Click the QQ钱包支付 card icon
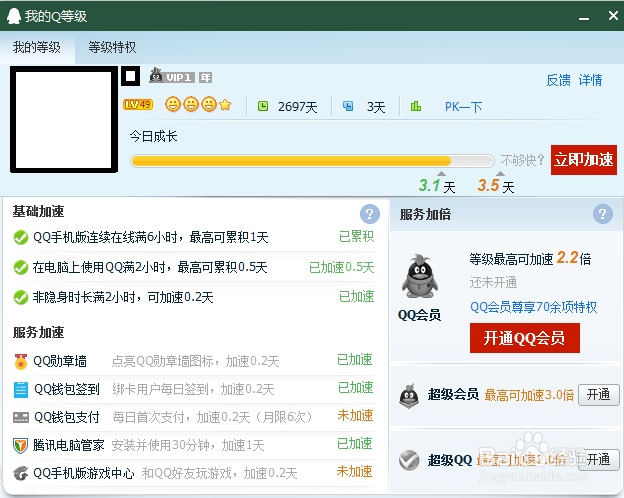Viewport: 624px width, 498px height. click(21, 417)
